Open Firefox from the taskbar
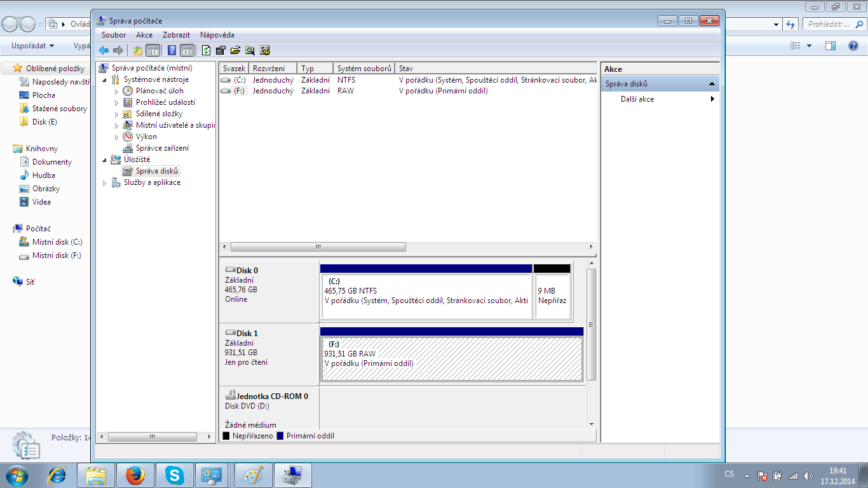The width and height of the screenshot is (868, 488). [x=135, y=475]
